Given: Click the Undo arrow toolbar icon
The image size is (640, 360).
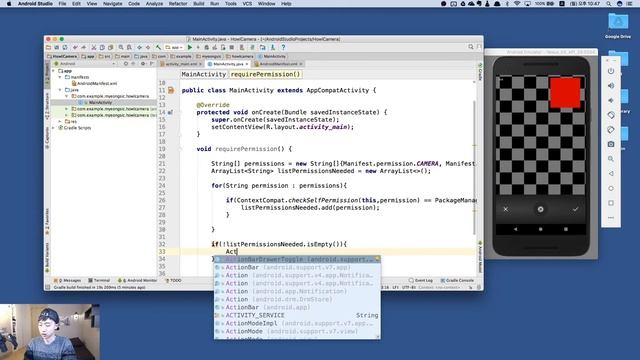Looking at the screenshot, I should pyautogui.click(x=75, y=47).
